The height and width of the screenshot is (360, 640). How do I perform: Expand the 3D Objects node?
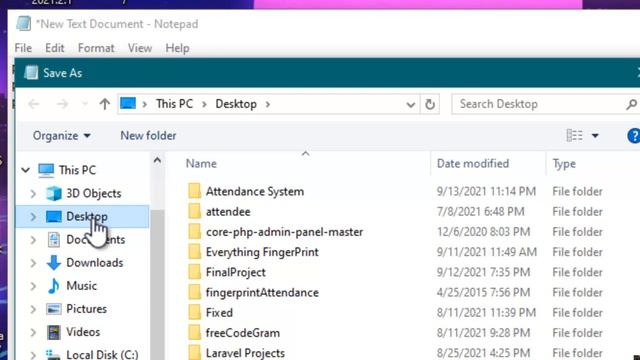(33, 193)
